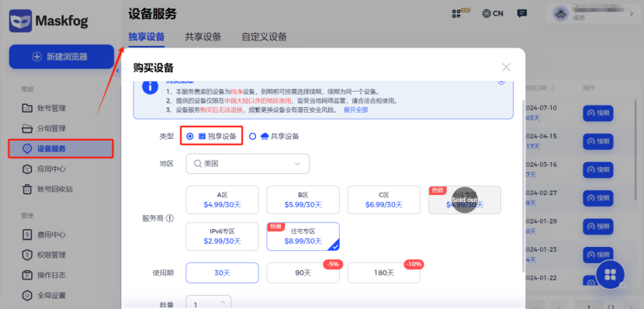
Task: Increase 数量 with the up arrow
Action: point(223,302)
